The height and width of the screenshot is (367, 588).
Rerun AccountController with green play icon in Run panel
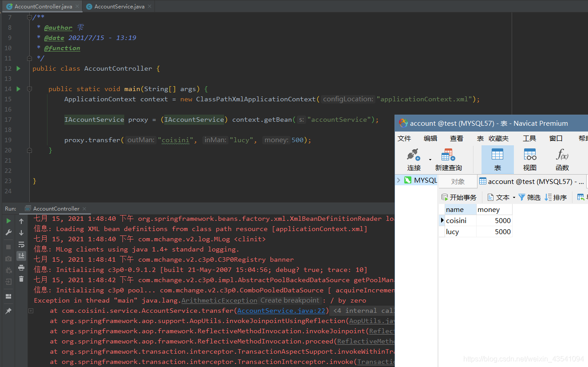coord(8,221)
